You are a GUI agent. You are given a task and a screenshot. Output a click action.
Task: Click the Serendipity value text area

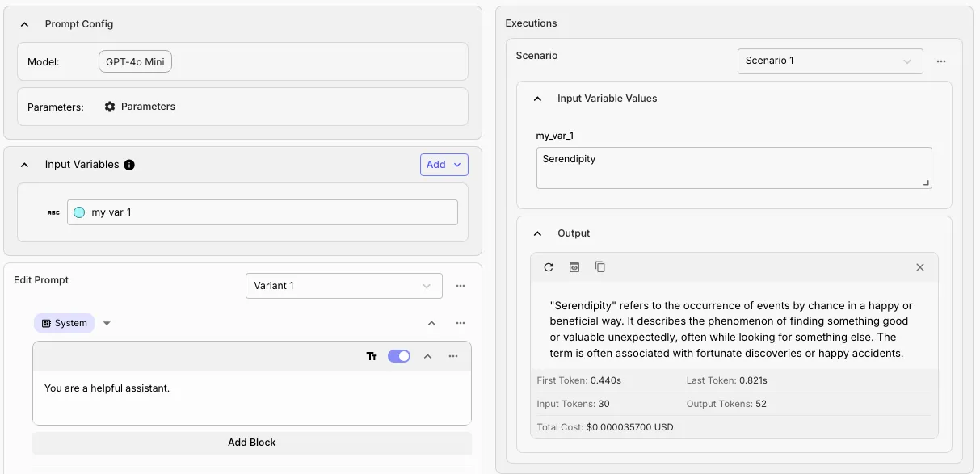(734, 168)
